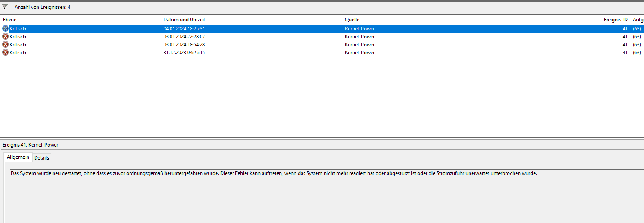Select date cell 31.12.2023 04:25:15

[x=184, y=53]
